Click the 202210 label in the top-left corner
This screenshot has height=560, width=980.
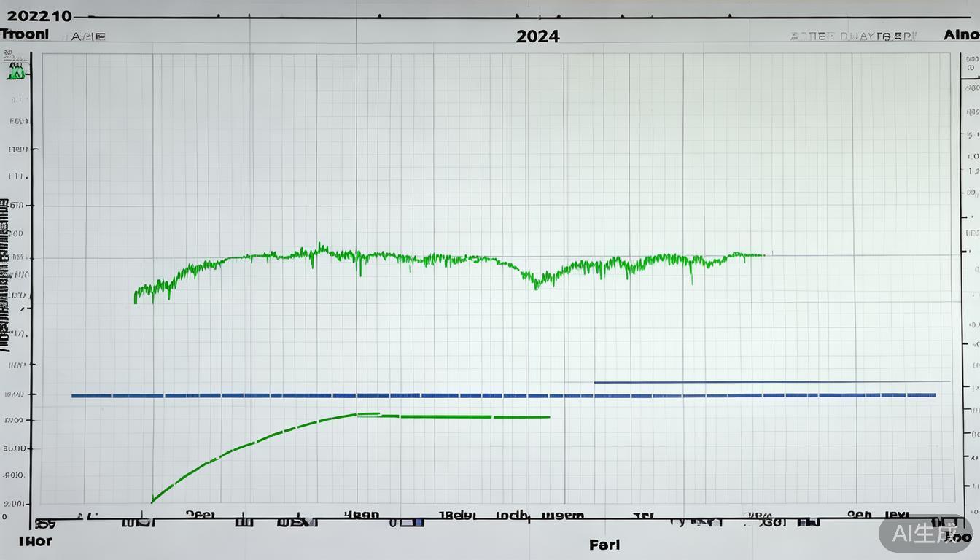pyautogui.click(x=36, y=16)
